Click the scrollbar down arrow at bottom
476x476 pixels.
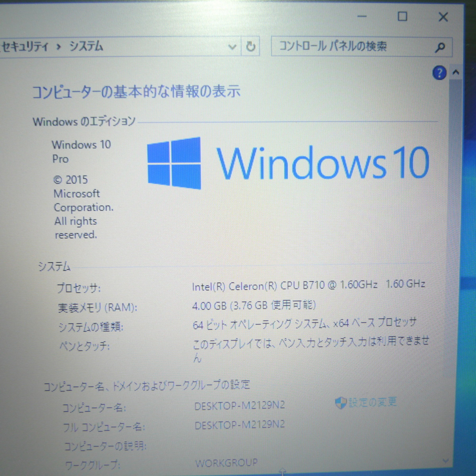[x=446, y=461]
